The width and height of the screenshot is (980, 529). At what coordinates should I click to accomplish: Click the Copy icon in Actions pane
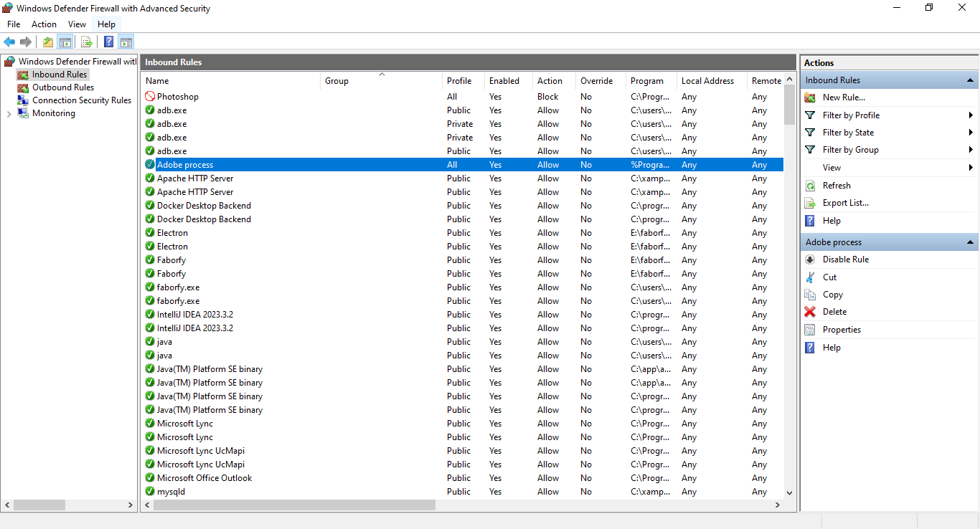pos(810,295)
